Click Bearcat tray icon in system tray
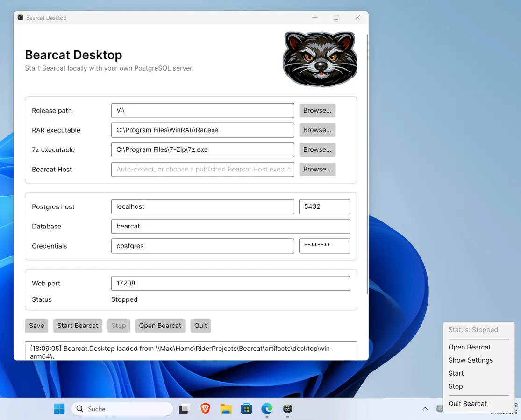 point(440,409)
